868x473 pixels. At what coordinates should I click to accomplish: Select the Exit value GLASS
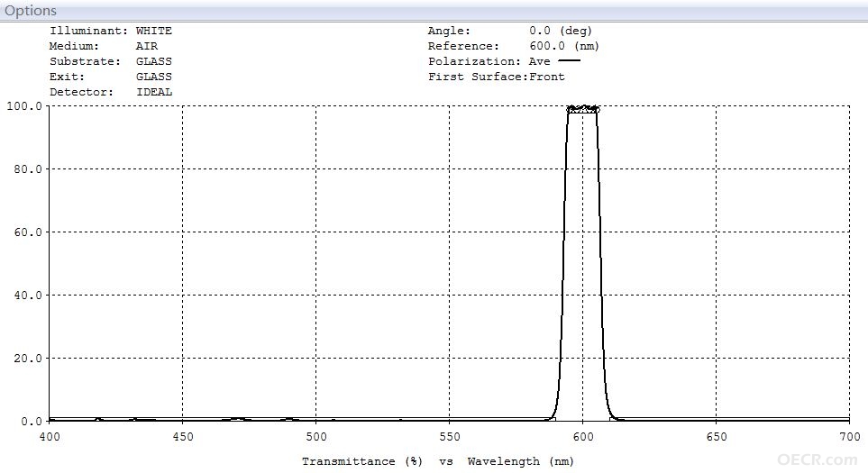(x=154, y=77)
